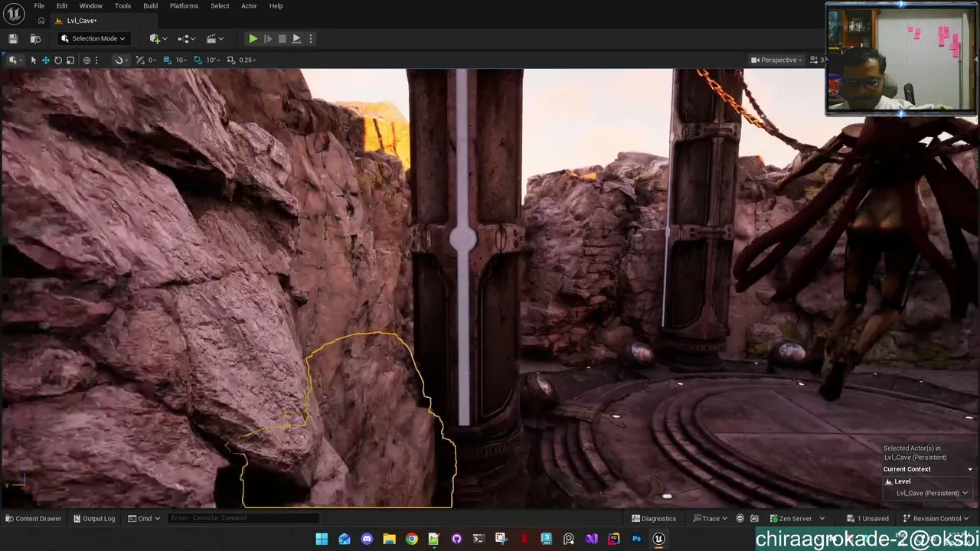980x551 pixels.
Task: Open the play options three-dot menu
Action: [310, 39]
